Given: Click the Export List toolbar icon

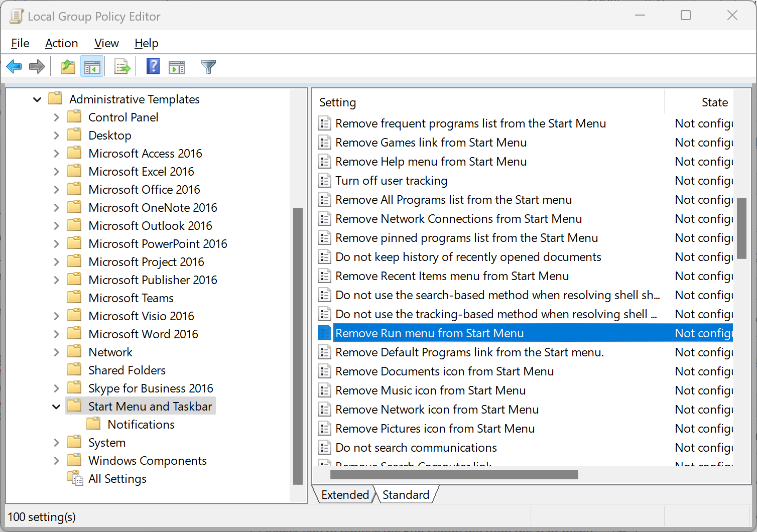Looking at the screenshot, I should [x=122, y=67].
